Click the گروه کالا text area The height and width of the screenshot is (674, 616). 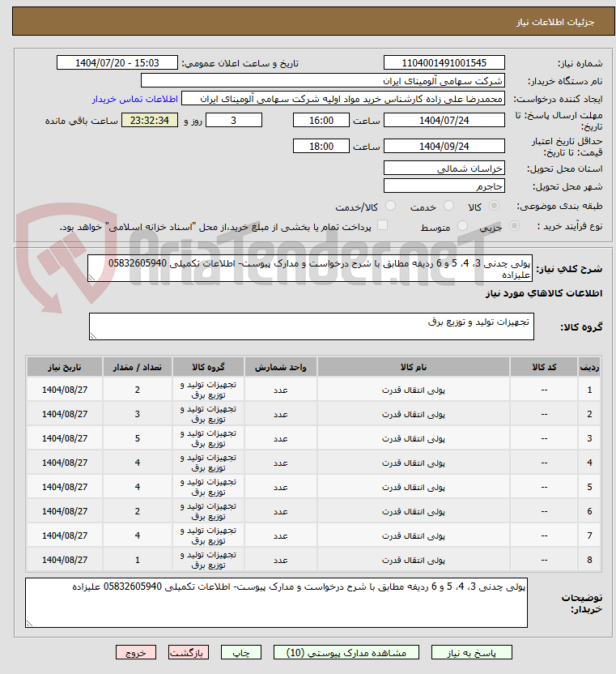312,326
